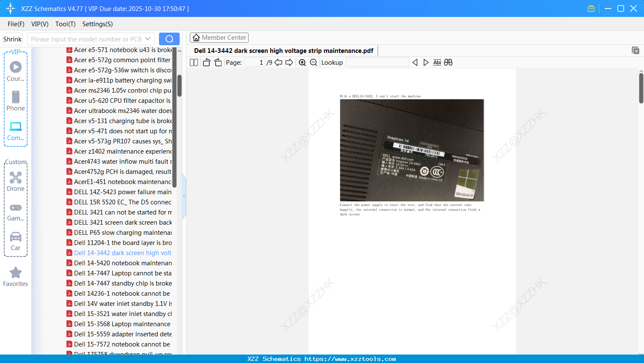Open the Drone category
The height and width of the screenshot is (363, 644).
tap(16, 181)
